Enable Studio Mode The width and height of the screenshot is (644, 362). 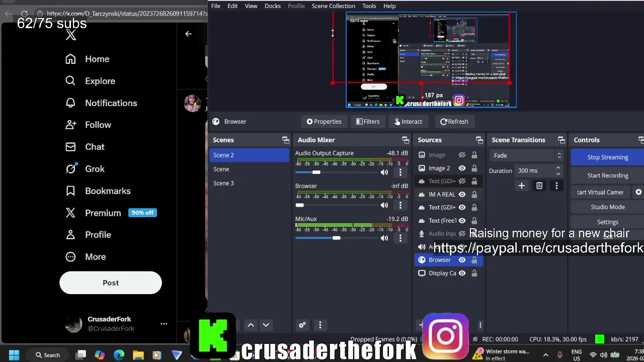[608, 207]
